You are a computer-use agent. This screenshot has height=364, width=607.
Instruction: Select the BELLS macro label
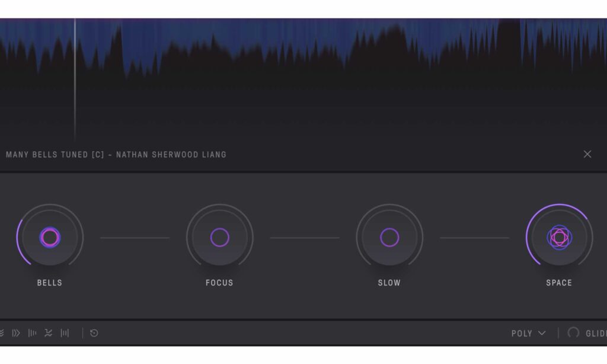tap(50, 283)
